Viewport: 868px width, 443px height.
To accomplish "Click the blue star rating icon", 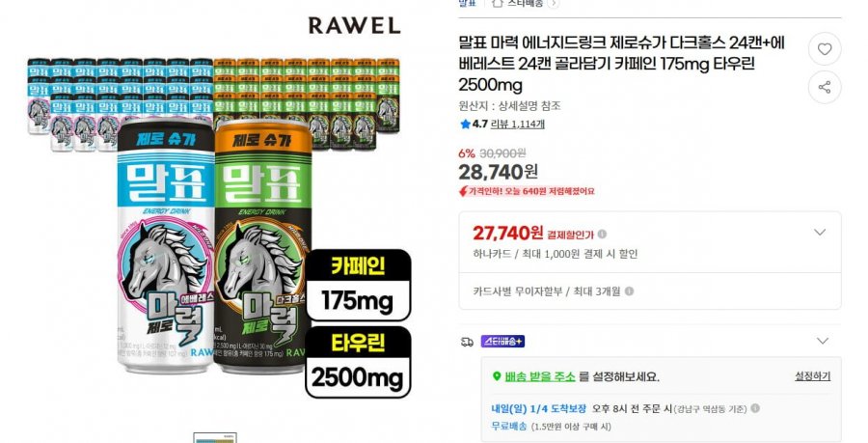I will tap(465, 125).
